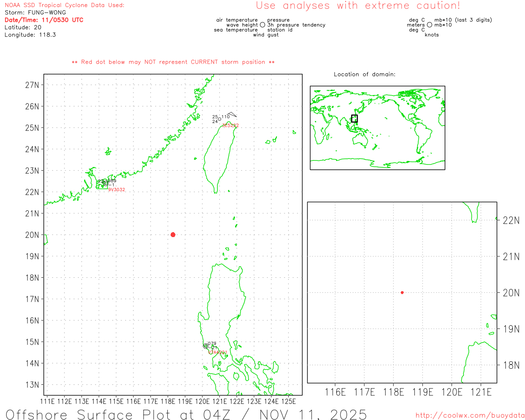Select the station marker above 9V3032
Image resolution: width=525 pixels, height=420 pixels.
pyautogui.click(x=105, y=183)
